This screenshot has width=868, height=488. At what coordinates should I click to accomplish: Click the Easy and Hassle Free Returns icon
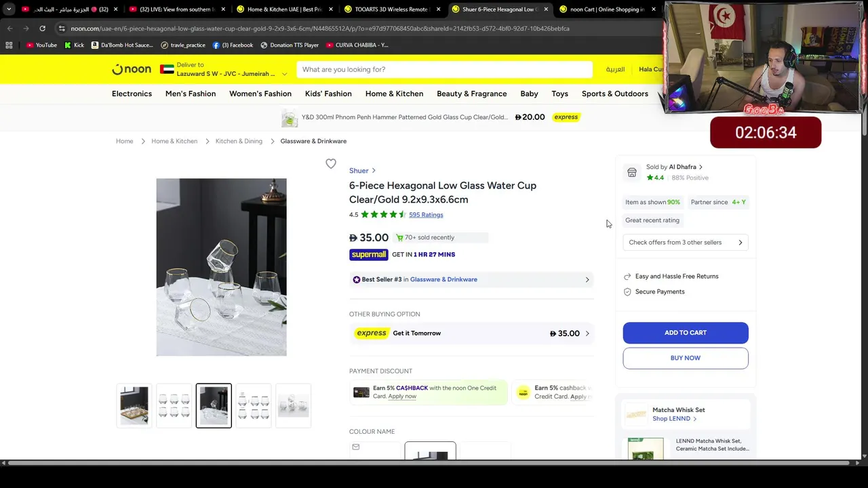coord(627,277)
